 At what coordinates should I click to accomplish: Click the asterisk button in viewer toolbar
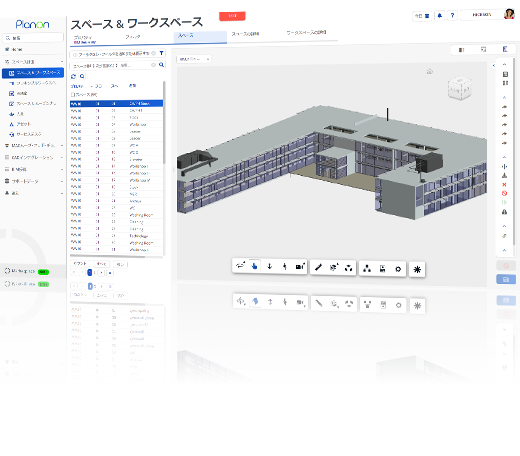pyautogui.click(x=417, y=269)
